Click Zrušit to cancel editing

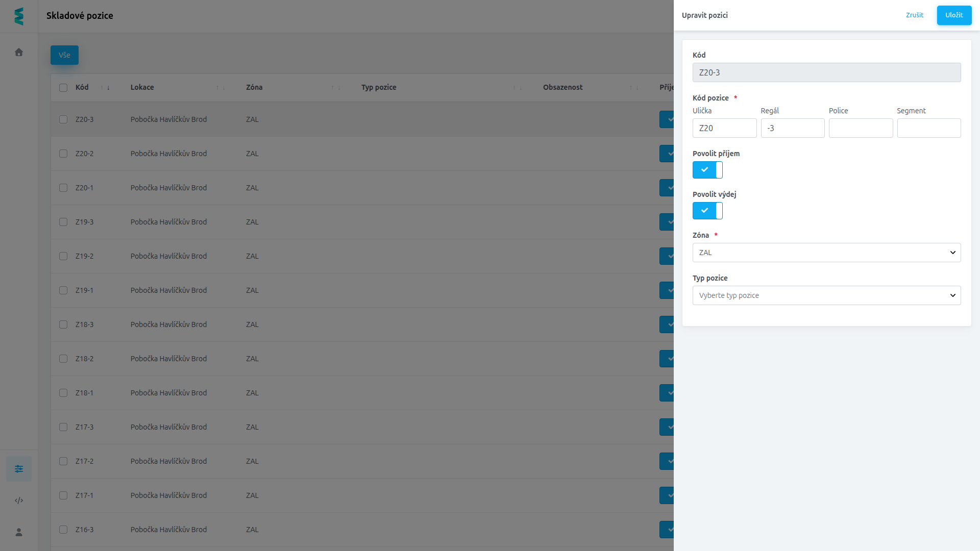[915, 15]
